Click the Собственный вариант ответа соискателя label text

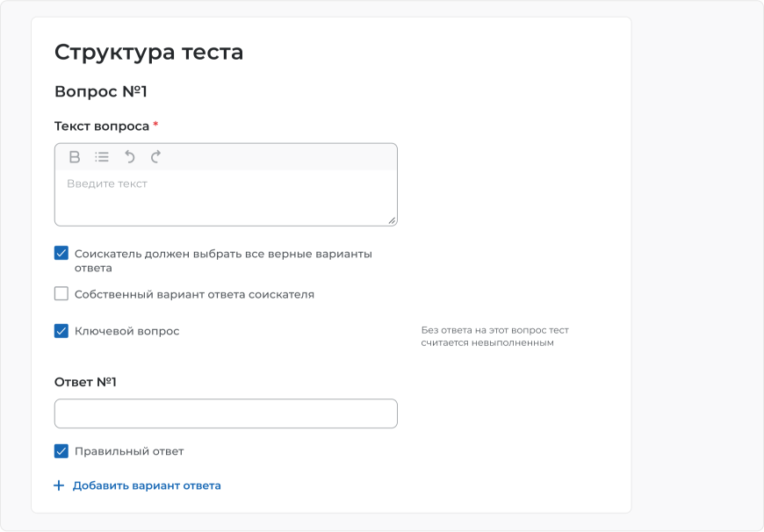click(x=194, y=294)
